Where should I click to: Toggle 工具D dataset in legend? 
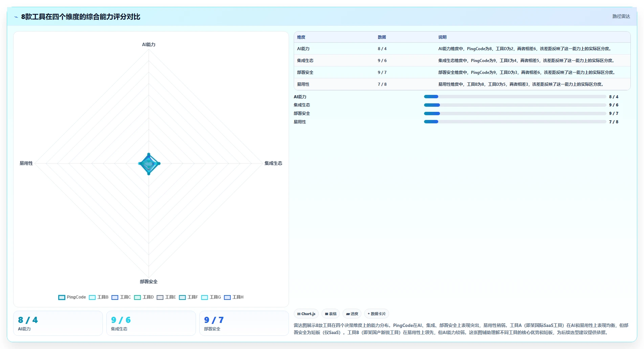point(144,297)
